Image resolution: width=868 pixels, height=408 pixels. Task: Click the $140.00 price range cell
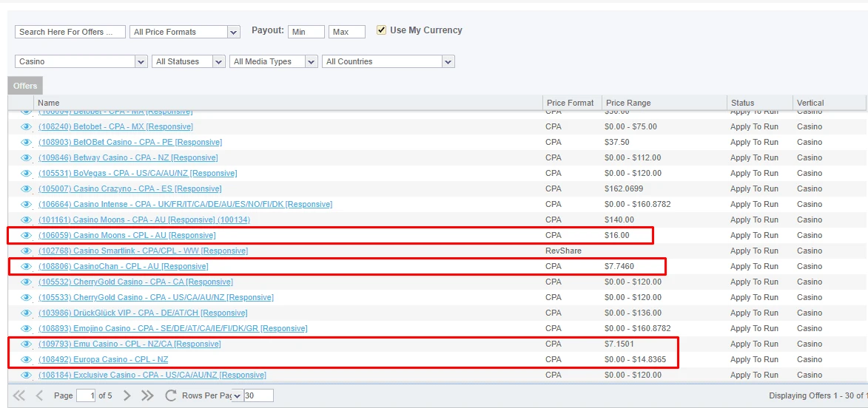point(619,220)
